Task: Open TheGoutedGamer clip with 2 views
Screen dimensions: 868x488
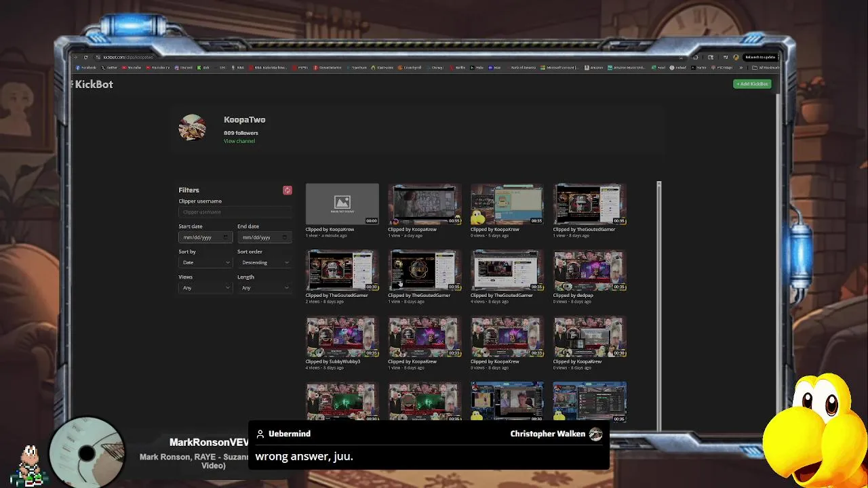Action: pyautogui.click(x=342, y=270)
